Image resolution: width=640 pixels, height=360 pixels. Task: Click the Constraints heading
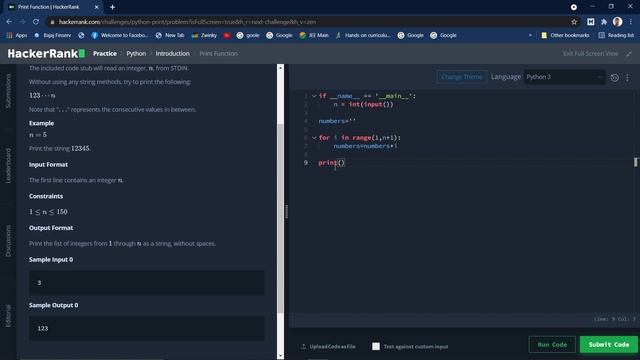click(46, 196)
